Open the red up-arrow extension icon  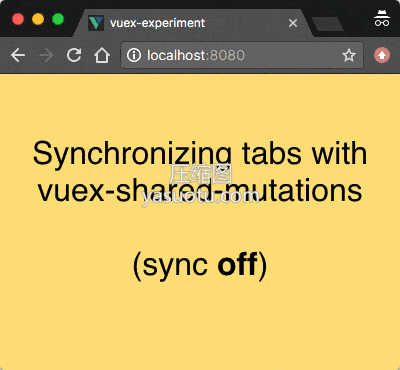[382, 55]
